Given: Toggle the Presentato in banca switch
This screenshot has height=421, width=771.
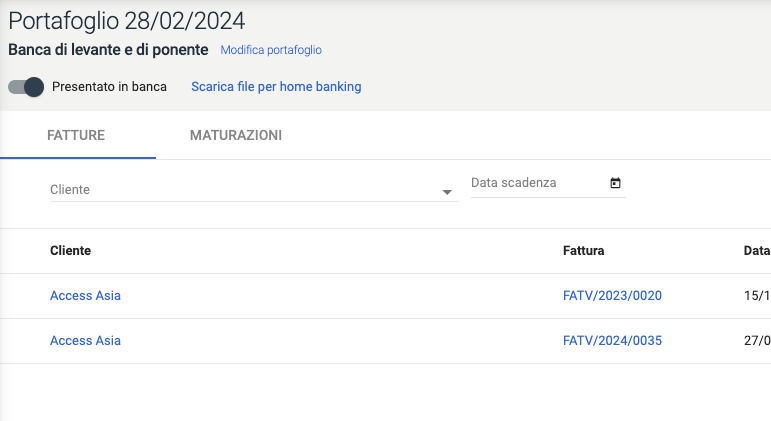Looking at the screenshot, I should coord(26,87).
